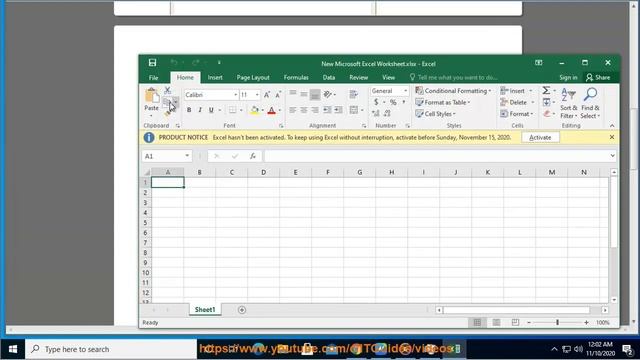Cut selection with scissors icon
Viewport: 640px width, 360px height.
tap(167, 91)
